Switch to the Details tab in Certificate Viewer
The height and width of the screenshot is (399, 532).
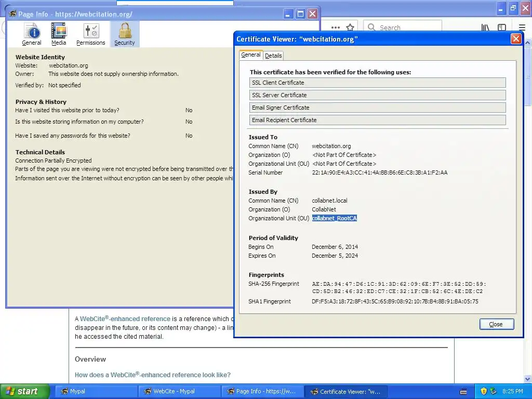pos(273,56)
